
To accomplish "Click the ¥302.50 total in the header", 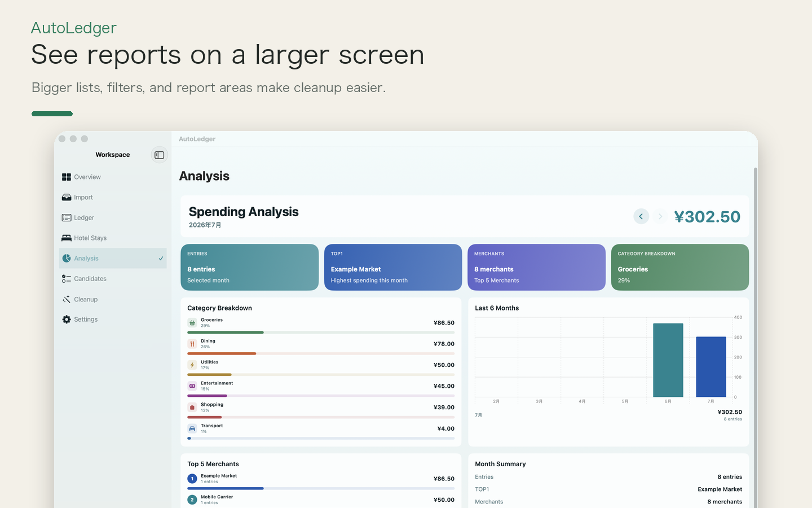I will click(707, 217).
